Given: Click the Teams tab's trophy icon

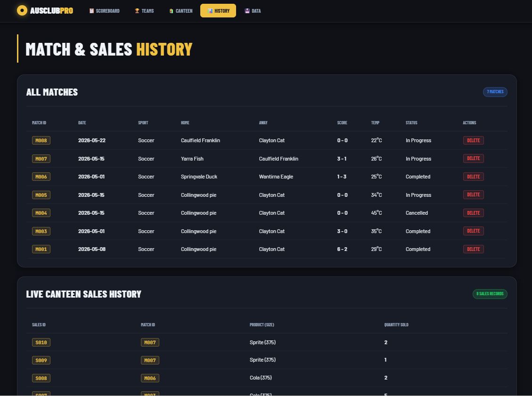Looking at the screenshot, I should [137, 11].
